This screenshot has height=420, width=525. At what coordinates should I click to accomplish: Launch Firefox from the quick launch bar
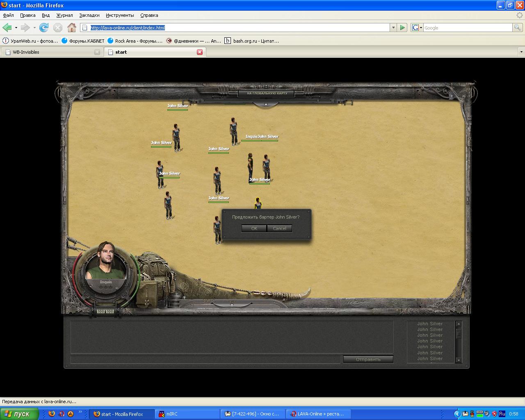point(52,414)
